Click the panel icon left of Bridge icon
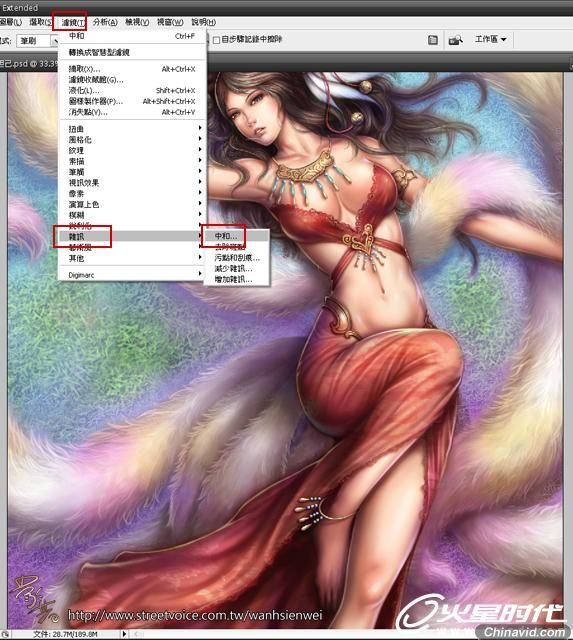Image resolution: width=573 pixels, height=640 pixels. (433, 40)
